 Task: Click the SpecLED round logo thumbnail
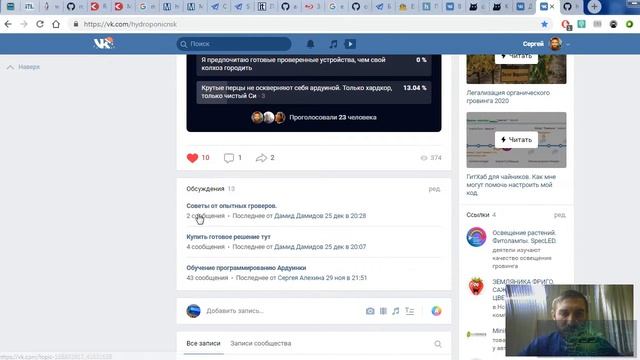(476, 237)
